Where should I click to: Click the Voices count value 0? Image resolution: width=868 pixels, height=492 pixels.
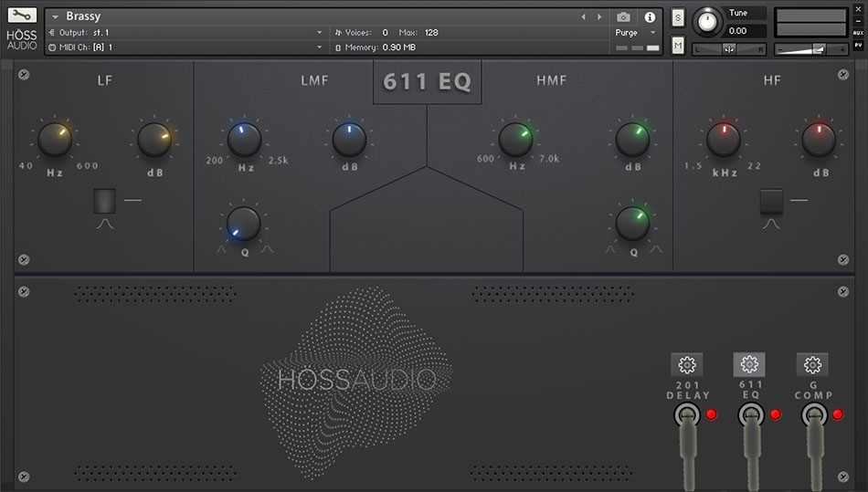click(386, 33)
